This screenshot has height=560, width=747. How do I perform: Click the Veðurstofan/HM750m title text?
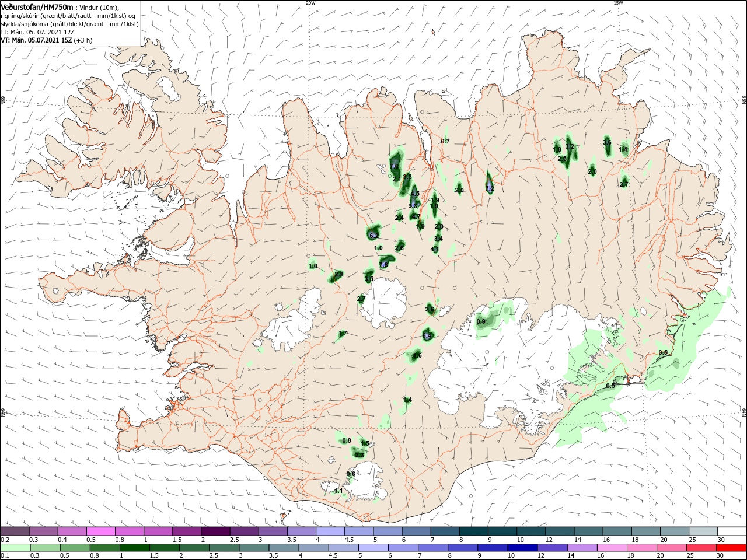pyautogui.click(x=37, y=7)
